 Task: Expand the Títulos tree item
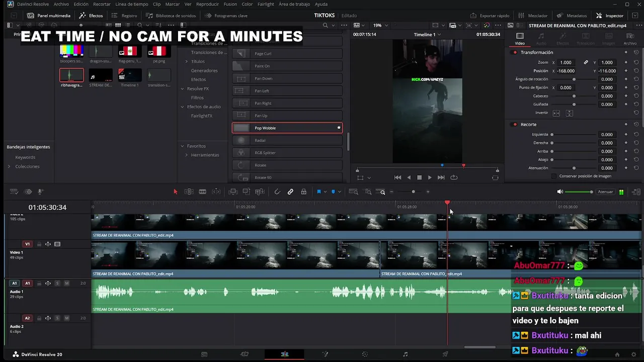[x=187, y=61]
